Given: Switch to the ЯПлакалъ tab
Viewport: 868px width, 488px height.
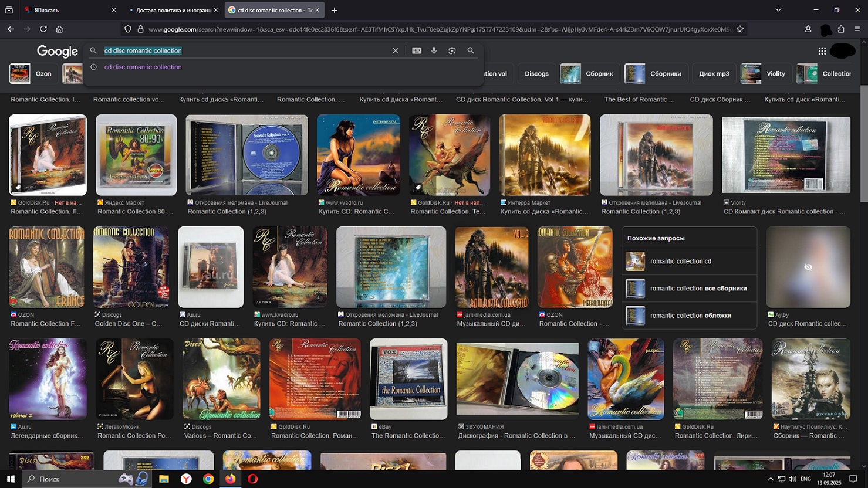Looking at the screenshot, I should point(70,10).
